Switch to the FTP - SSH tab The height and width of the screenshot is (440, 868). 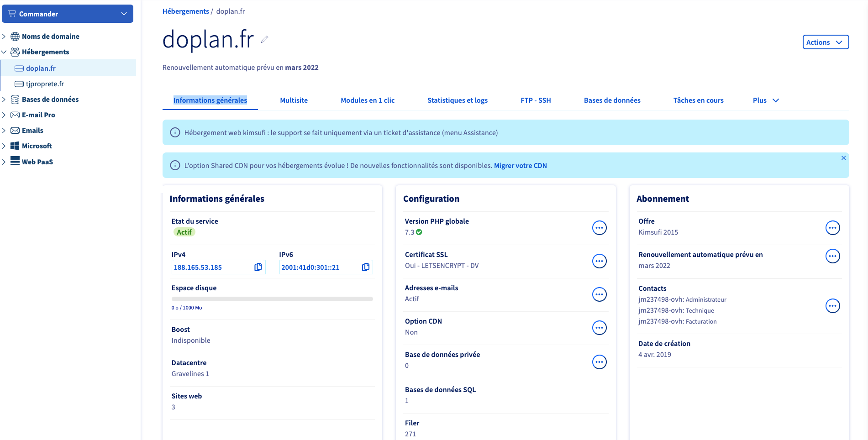point(536,100)
